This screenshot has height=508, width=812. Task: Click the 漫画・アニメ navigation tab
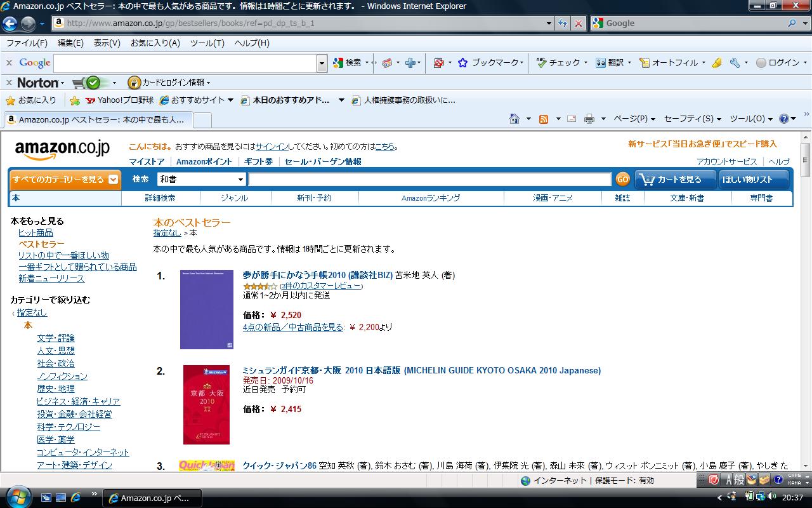tap(553, 198)
